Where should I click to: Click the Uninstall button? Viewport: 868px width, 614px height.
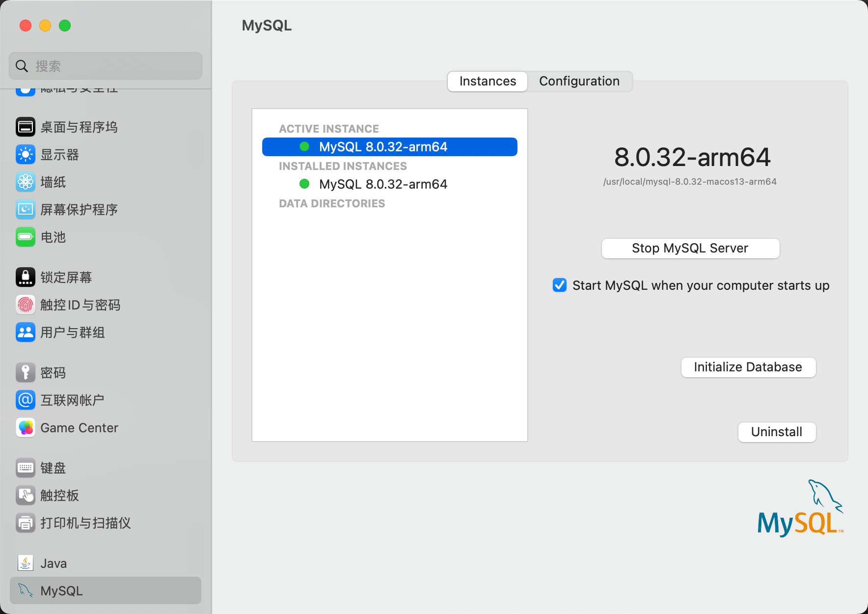coord(777,432)
